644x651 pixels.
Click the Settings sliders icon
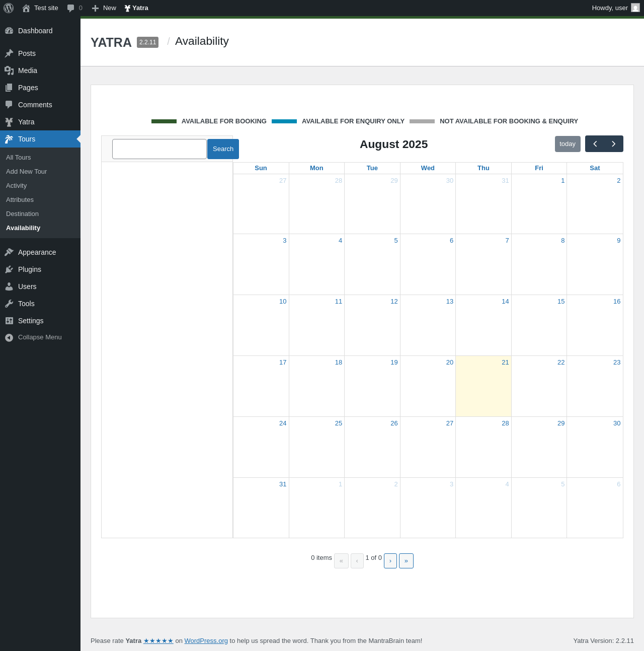pyautogui.click(x=9, y=321)
